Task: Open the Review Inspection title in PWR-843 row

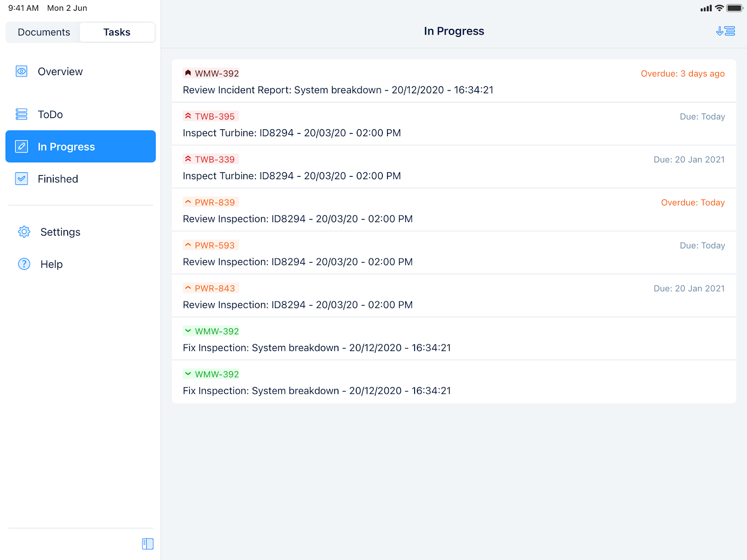Action: click(298, 305)
